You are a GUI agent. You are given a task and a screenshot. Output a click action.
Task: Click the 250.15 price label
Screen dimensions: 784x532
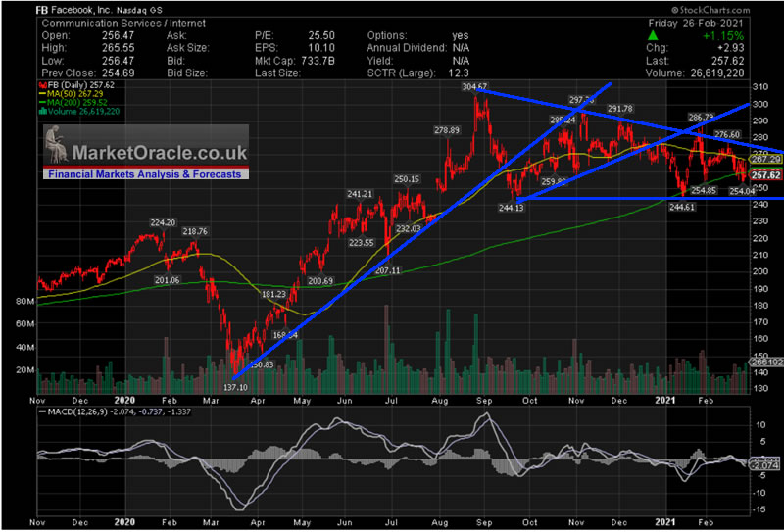[x=407, y=179]
